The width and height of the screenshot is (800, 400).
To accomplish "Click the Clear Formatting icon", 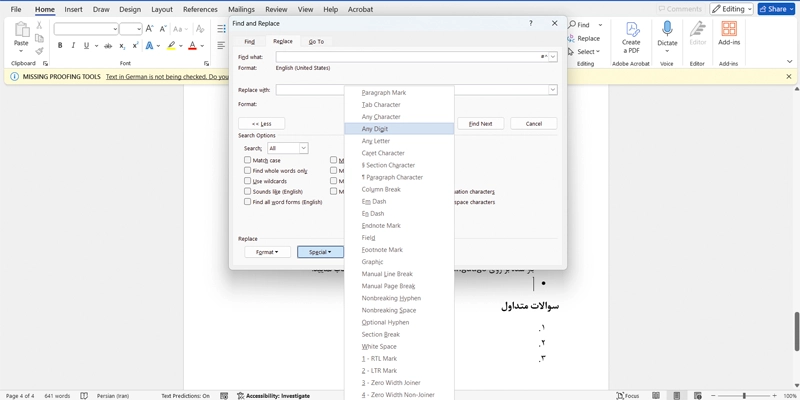I will [x=201, y=29].
